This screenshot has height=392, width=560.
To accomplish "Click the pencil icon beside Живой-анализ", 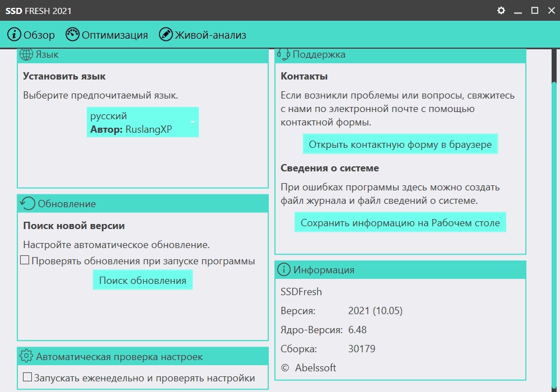I will 166,35.
